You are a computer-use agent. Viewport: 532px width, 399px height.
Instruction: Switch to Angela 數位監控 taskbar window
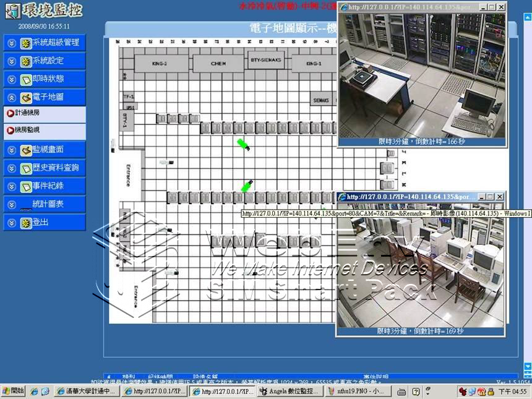(x=290, y=392)
